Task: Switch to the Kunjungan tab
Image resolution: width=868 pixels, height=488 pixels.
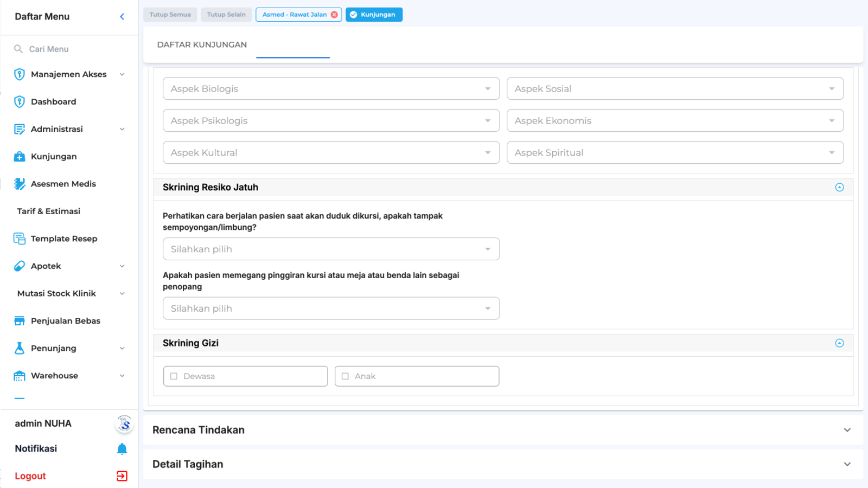Action: tap(374, 15)
